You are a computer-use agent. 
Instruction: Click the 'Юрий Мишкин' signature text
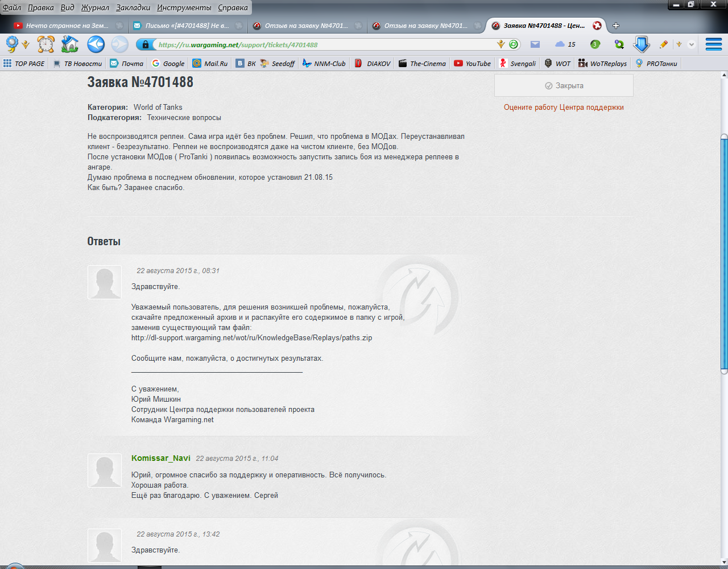click(x=156, y=399)
